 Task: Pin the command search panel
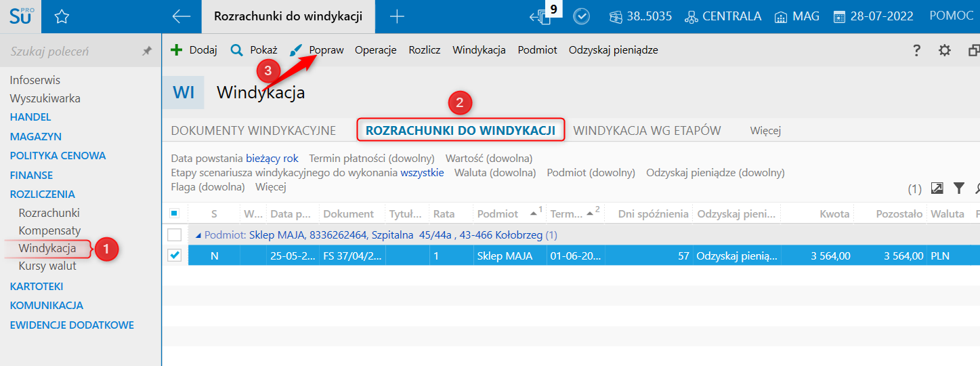[146, 52]
